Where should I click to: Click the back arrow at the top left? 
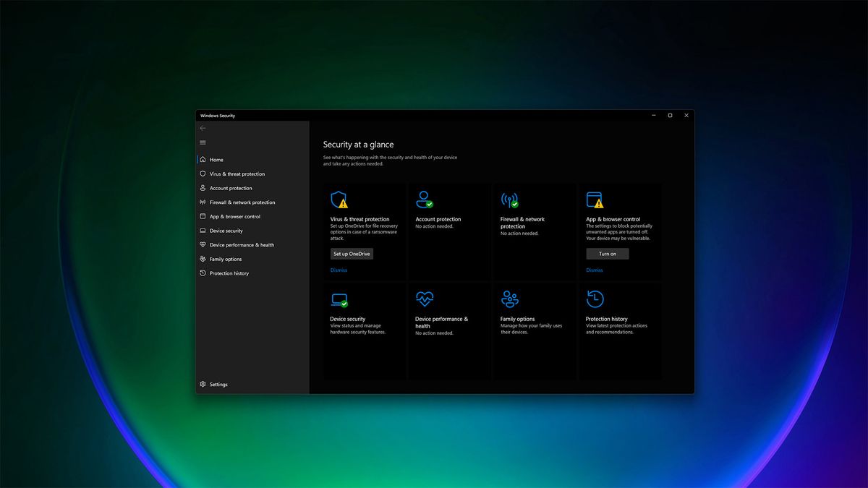[x=203, y=127]
